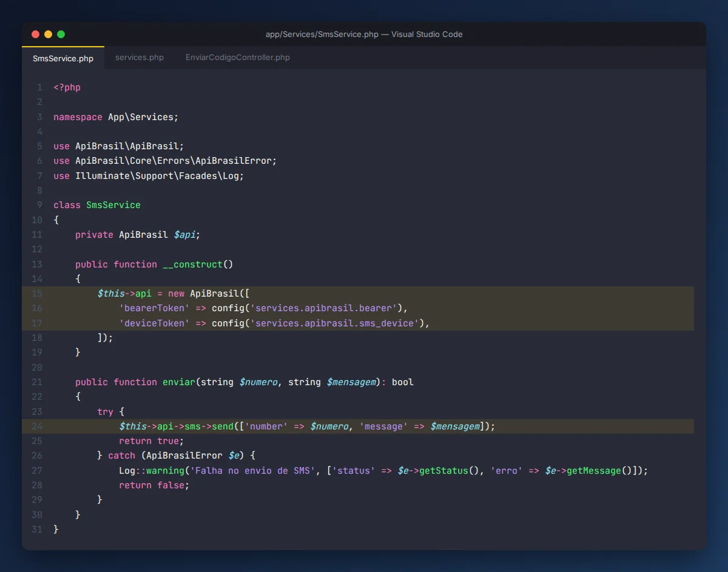
Task: Click the '__construct' function name
Action: tap(192, 264)
